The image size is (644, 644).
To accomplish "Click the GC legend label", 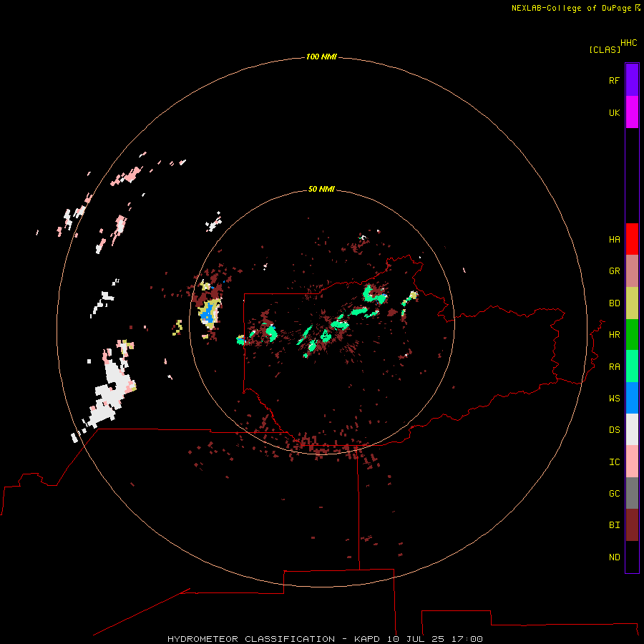I will click(614, 494).
